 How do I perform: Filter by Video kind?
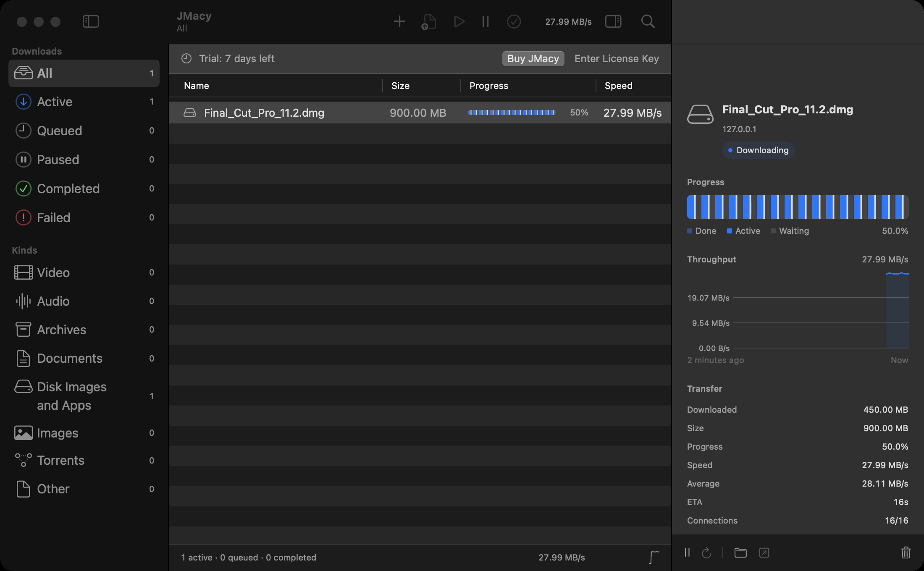[84, 272]
